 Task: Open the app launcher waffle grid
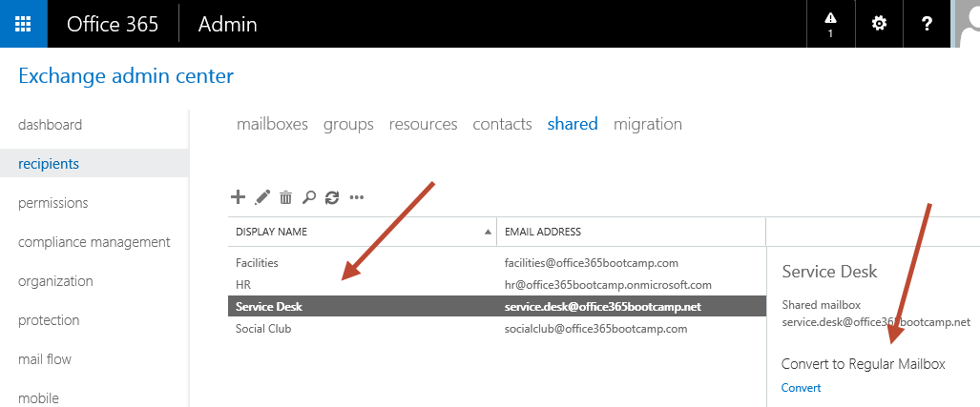pyautogui.click(x=23, y=24)
